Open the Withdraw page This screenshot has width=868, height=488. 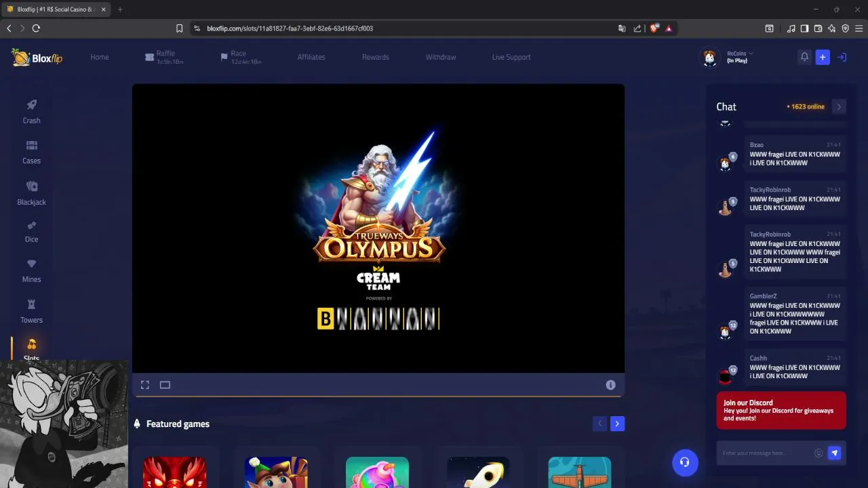click(x=441, y=57)
